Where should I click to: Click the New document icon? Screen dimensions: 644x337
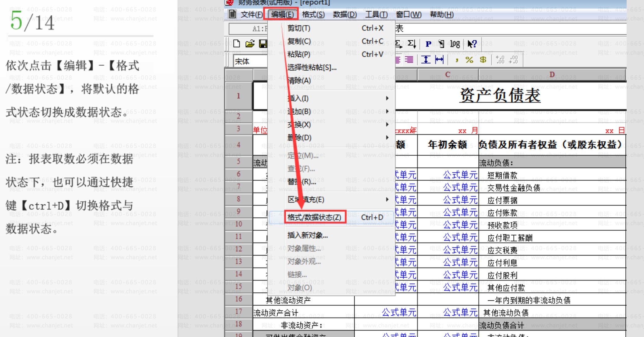point(237,44)
